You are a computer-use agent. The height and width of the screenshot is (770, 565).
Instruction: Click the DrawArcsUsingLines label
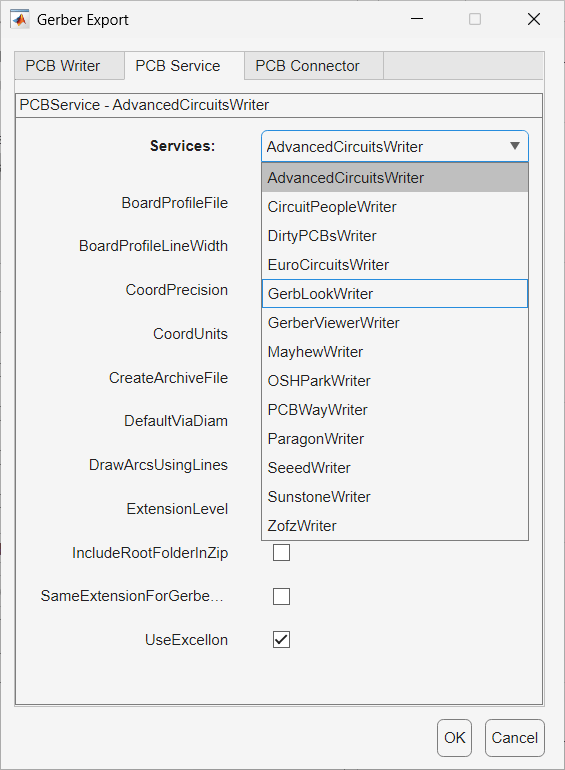158,465
